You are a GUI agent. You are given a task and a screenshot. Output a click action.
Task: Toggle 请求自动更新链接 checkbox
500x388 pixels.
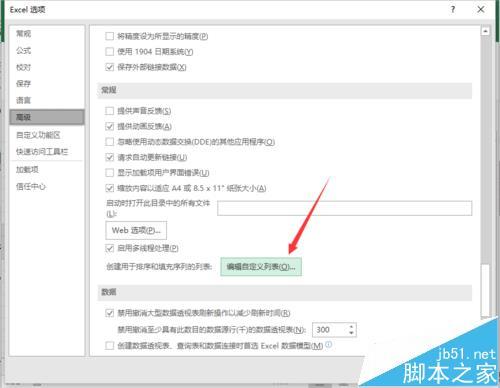pyautogui.click(x=109, y=157)
